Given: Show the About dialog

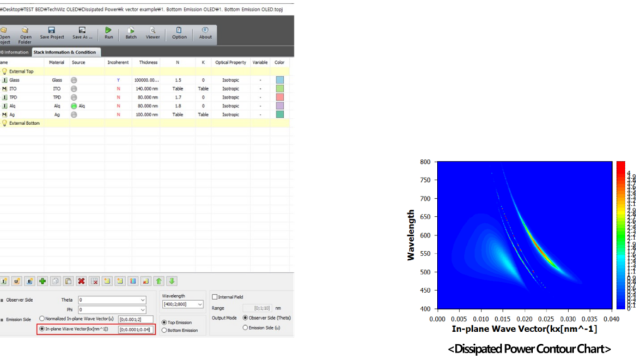Looking at the screenshot, I should 205,33.
